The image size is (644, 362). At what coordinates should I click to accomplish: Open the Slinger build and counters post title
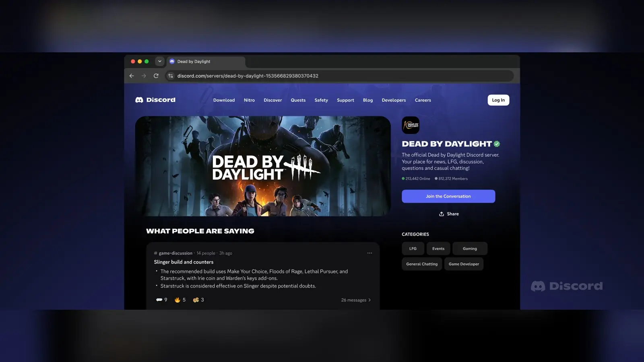[184, 262]
